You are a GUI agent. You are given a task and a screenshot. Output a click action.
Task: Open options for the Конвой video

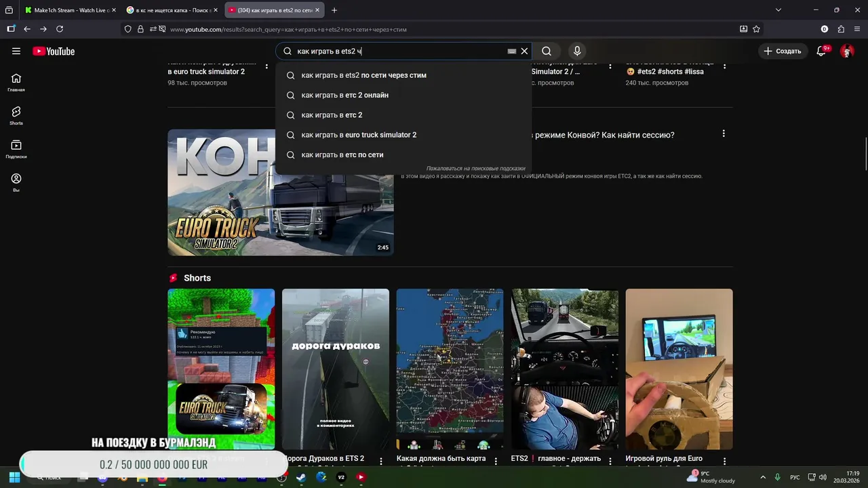724,134
